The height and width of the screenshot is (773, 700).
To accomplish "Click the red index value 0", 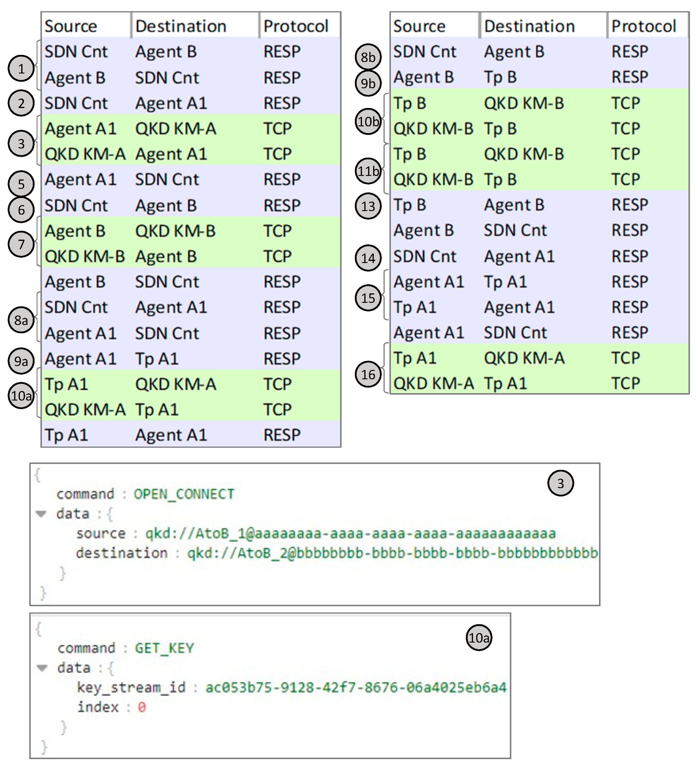I will click(142, 707).
